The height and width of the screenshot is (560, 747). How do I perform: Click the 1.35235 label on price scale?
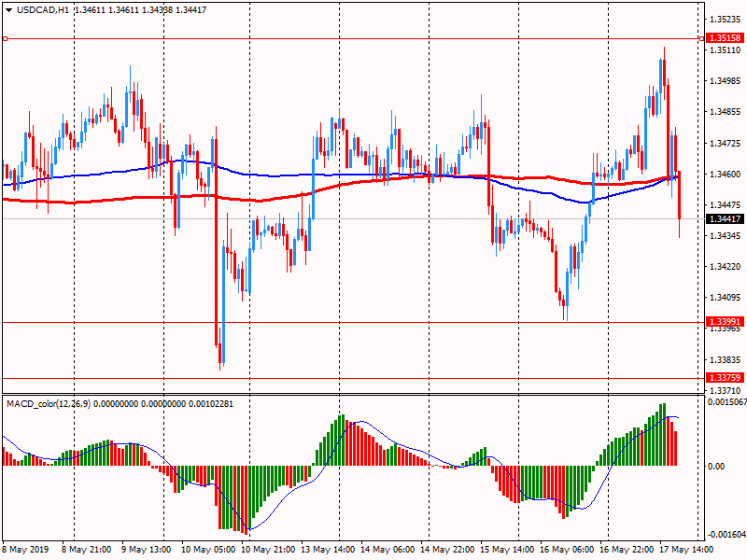[x=725, y=19]
